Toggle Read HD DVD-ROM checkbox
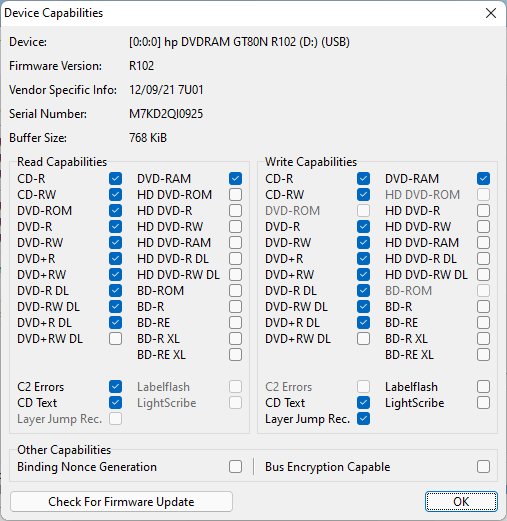Image resolution: width=507 pixels, height=521 pixels. 235,194
